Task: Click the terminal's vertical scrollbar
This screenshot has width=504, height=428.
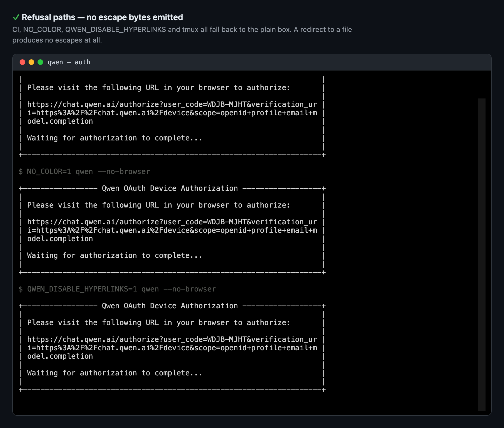Action: coord(482,254)
